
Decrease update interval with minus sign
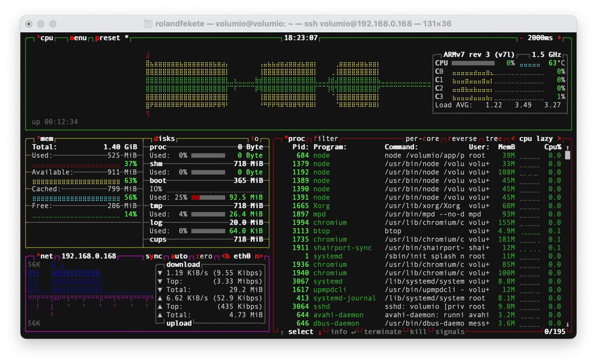pyautogui.click(x=521, y=38)
